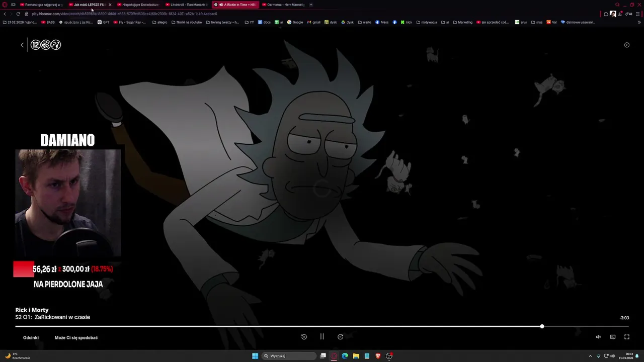Open the taskbar clock and date

(626, 356)
